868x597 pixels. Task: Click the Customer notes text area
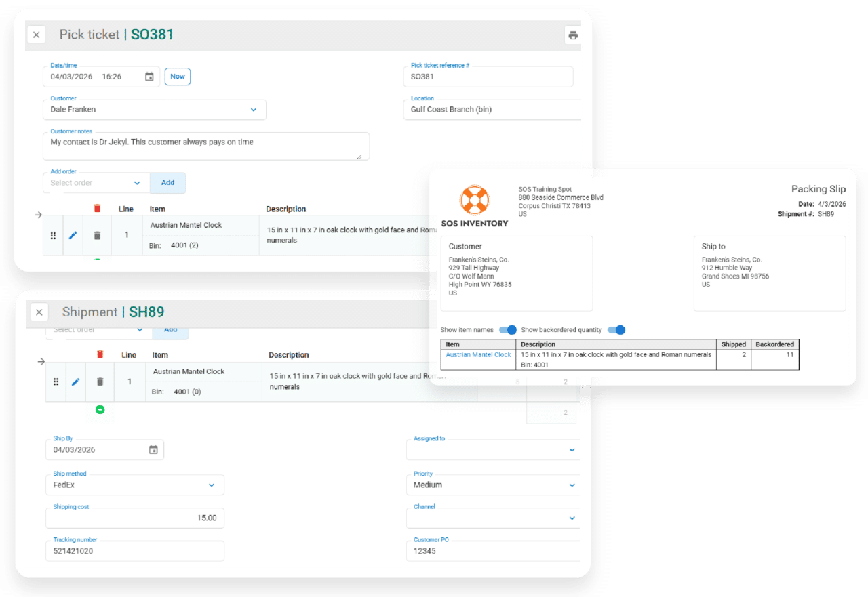pyautogui.click(x=206, y=146)
